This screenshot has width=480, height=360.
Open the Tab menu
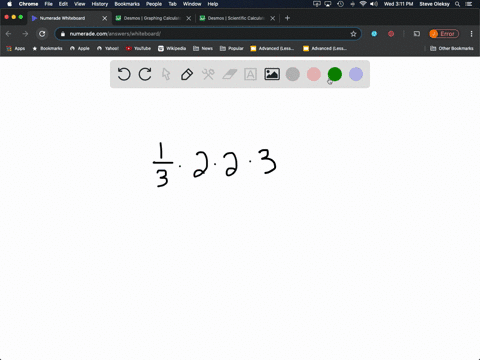(172, 4)
